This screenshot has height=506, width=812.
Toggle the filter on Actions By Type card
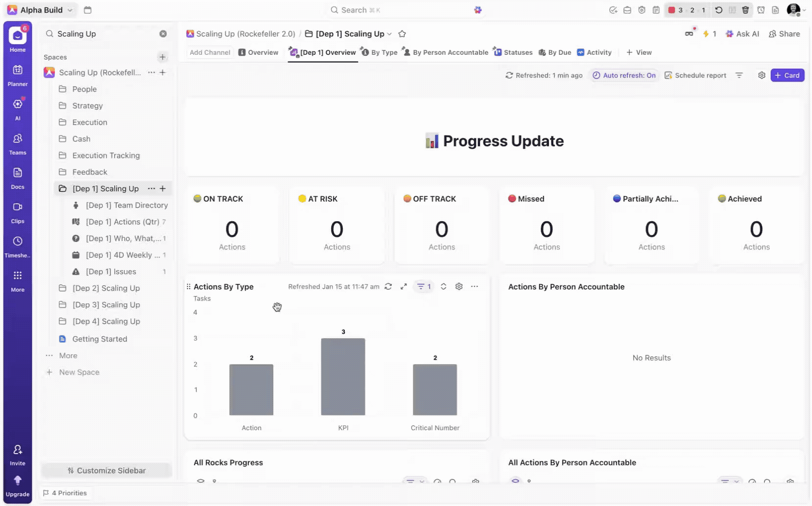[424, 287]
